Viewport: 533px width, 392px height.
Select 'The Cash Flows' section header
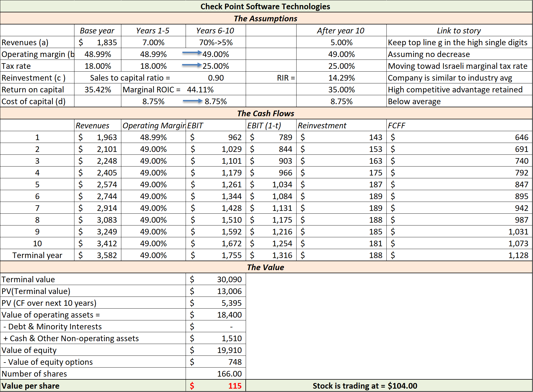coord(265,113)
